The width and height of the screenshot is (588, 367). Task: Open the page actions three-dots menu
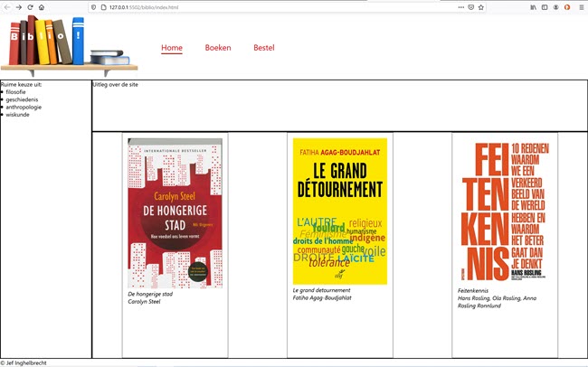coord(460,7)
